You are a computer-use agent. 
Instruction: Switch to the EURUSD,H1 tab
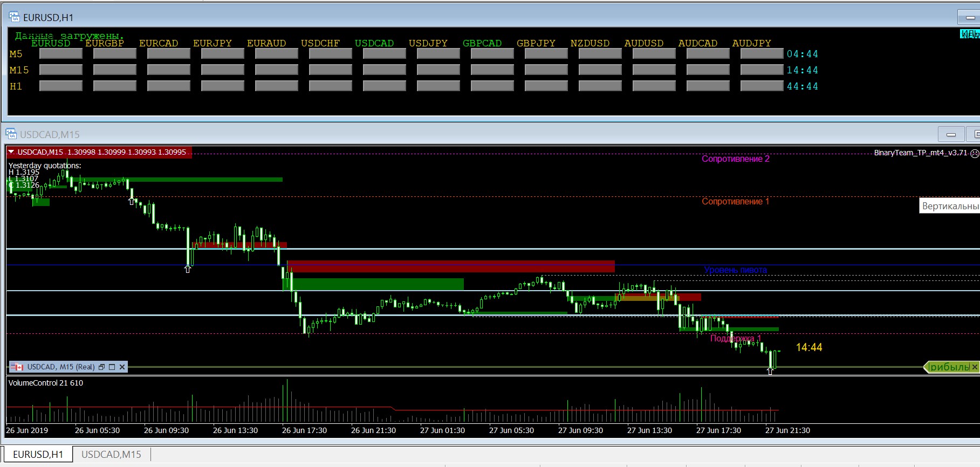click(x=38, y=455)
